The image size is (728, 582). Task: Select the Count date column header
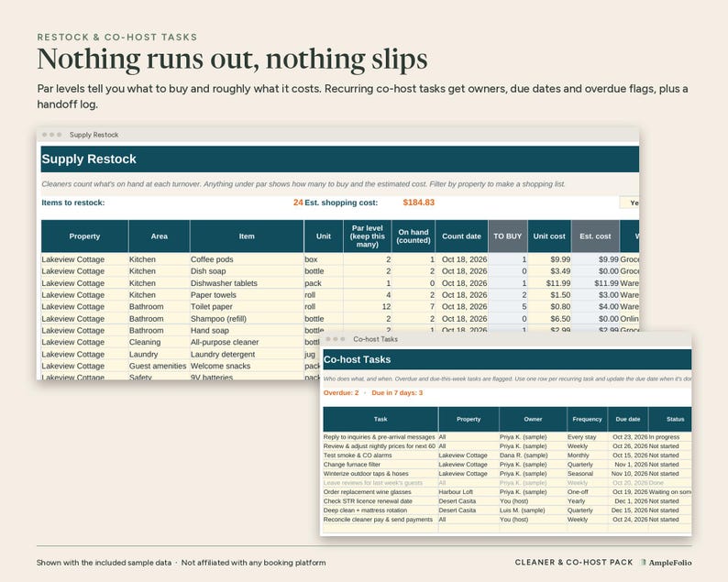tap(461, 236)
